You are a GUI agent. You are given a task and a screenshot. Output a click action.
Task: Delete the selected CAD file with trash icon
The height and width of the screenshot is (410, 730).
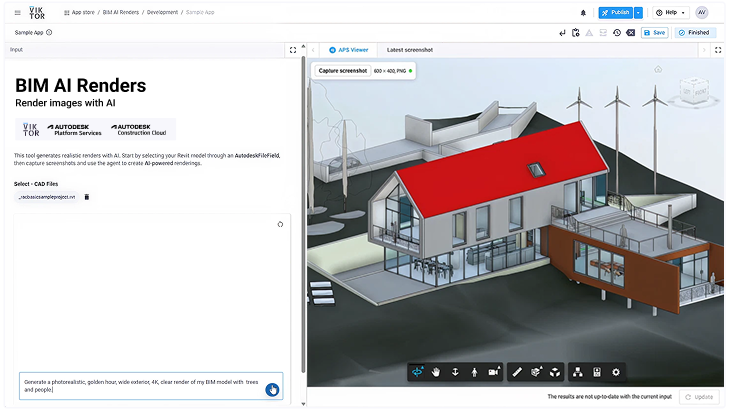(87, 197)
